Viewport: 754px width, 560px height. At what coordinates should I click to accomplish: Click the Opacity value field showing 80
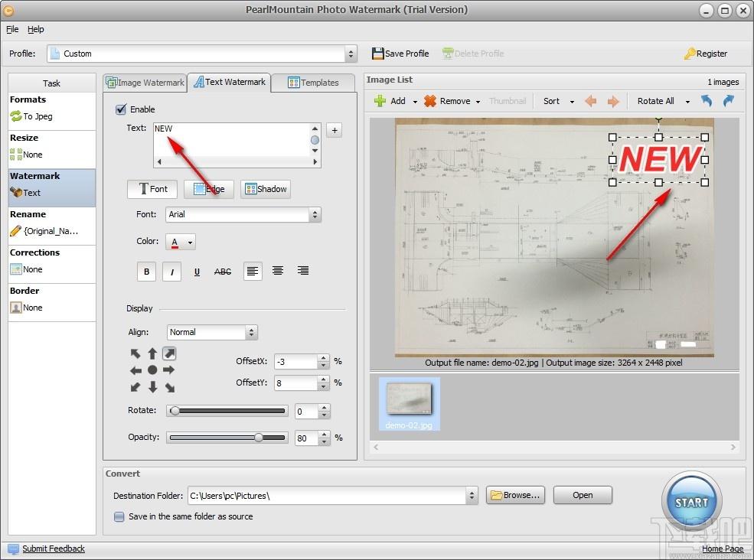(x=306, y=438)
